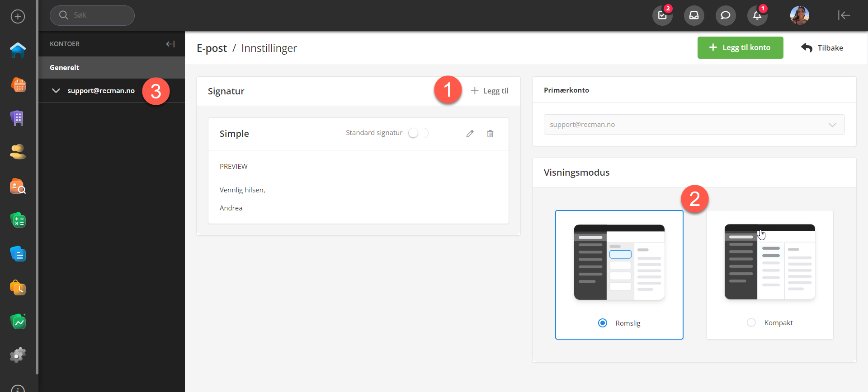Open the chat bubble icon in top bar
Screen dimensions: 868x392
[x=725, y=16]
